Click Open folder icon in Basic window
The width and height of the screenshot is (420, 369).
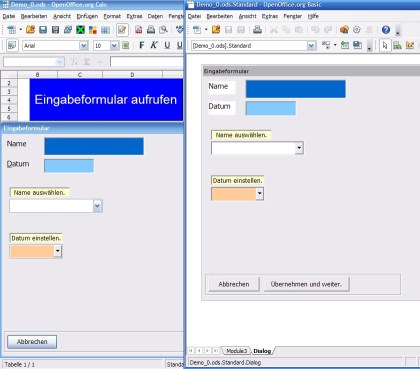pyautogui.click(x=216, y=30)
